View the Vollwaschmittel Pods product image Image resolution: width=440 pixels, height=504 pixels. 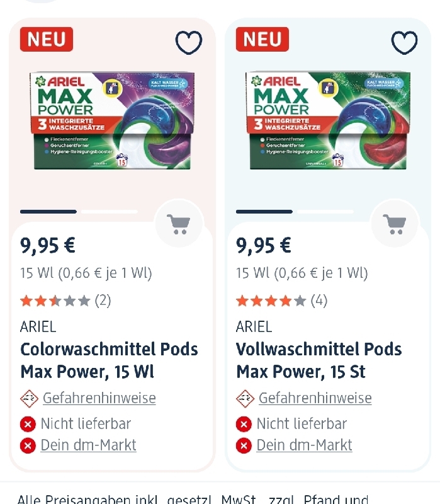tap(328, 120)
